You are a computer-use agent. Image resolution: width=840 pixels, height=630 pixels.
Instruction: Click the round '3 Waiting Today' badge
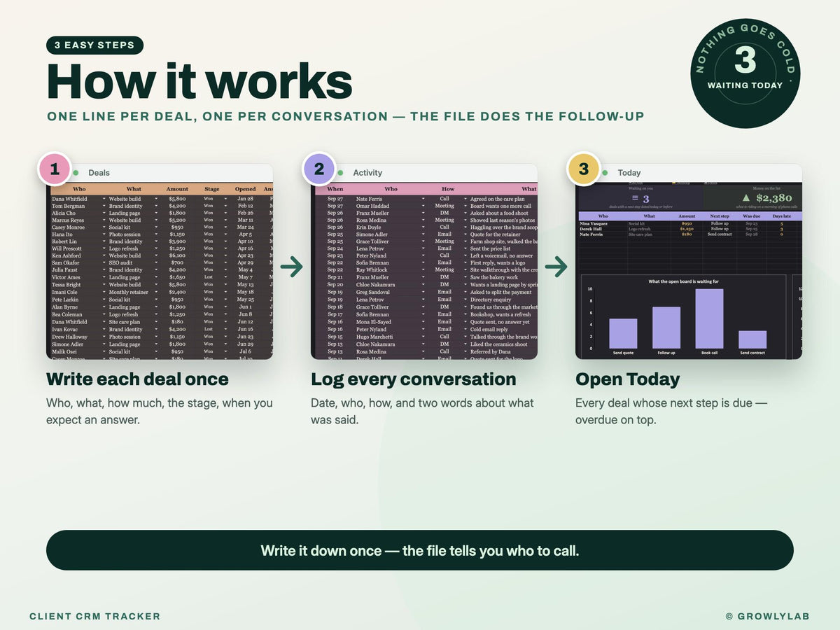pos(745,73)
